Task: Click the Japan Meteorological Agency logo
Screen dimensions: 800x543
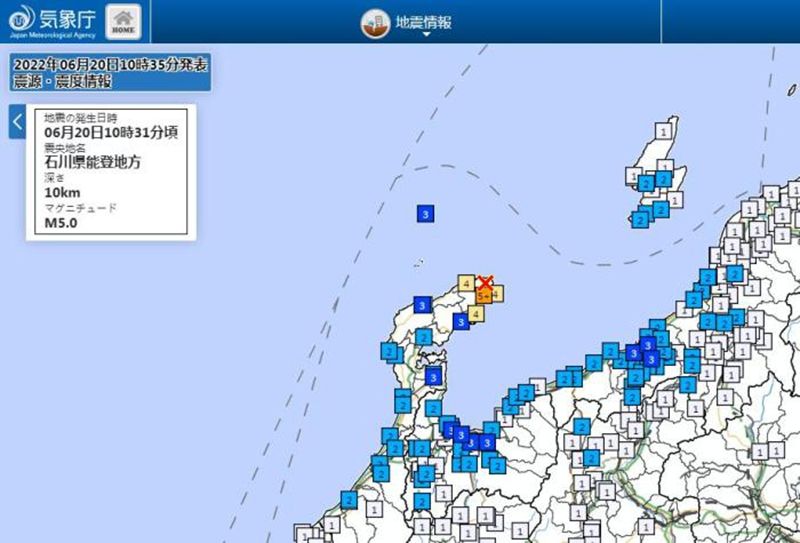Action: pyautogui.click(x=21, y=20)
